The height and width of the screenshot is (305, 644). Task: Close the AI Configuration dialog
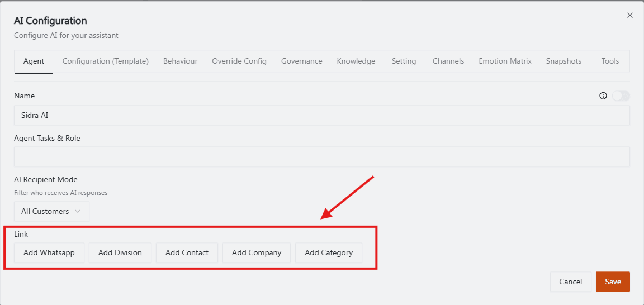629,15
